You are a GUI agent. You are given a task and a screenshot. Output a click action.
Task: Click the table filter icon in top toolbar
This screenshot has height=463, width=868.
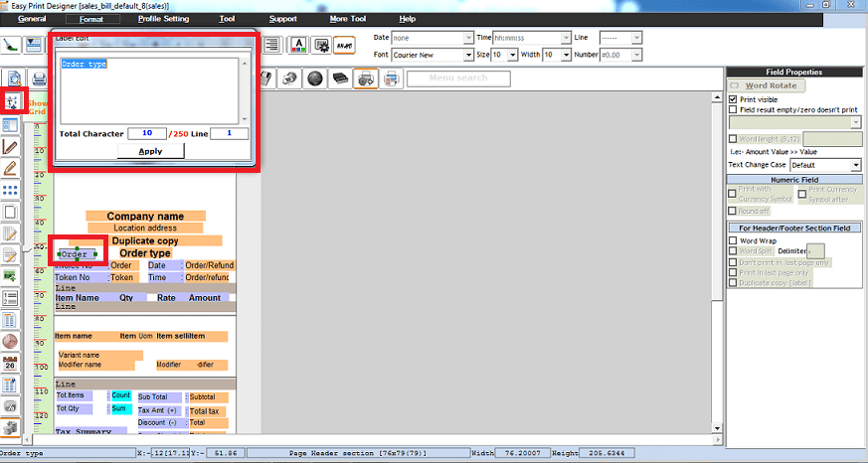pyautogui.click(x=34, y=45)
